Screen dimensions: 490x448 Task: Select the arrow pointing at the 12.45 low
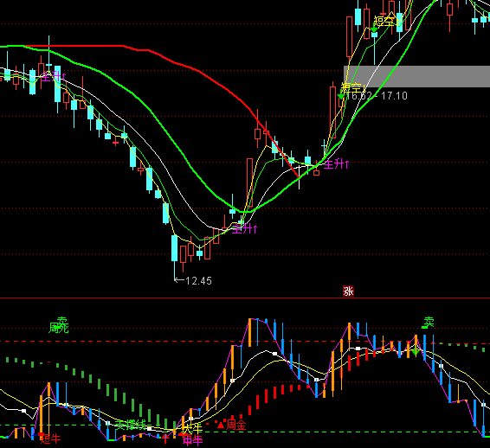(179, 280)
